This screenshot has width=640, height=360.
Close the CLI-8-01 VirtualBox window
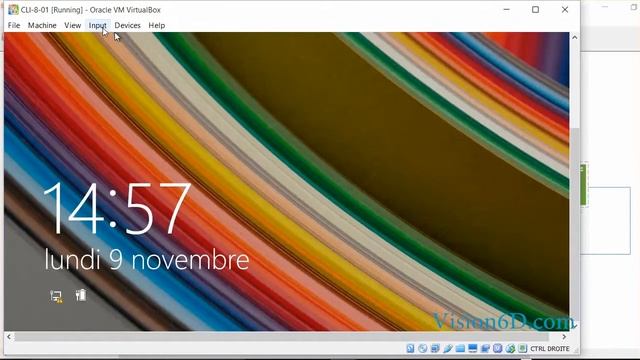coord(565,10)
